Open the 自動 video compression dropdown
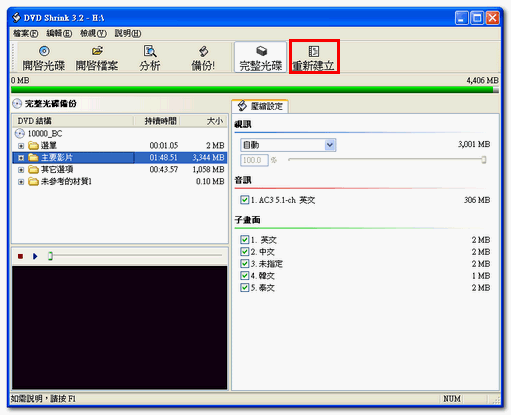Screen dimensions: 511x415 (330, 145)
